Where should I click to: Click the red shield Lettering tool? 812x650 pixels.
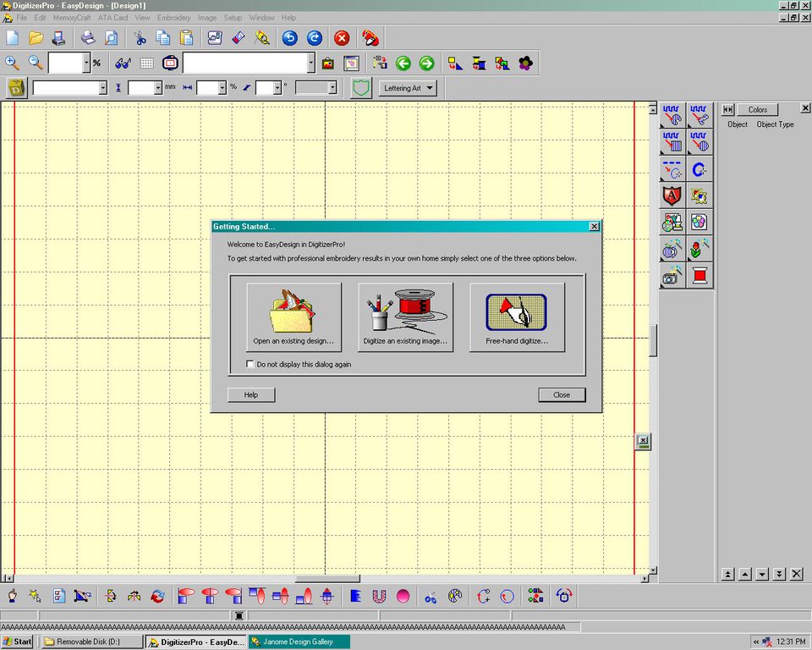672,196
